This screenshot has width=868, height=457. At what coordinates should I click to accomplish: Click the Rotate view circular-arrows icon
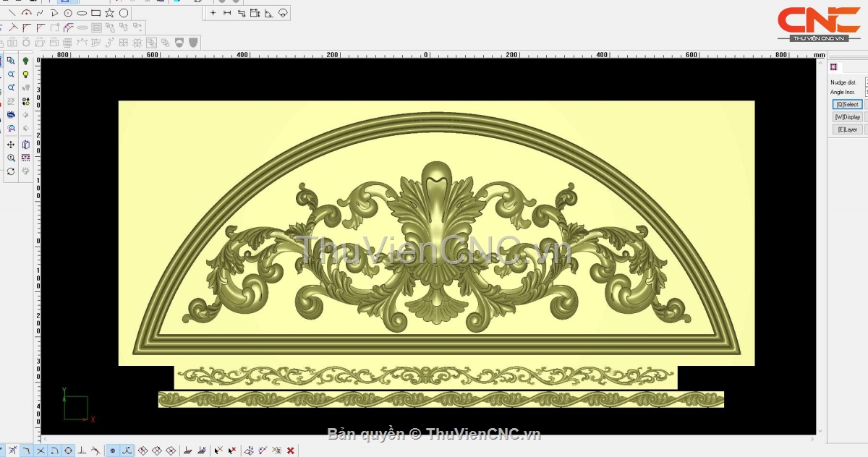point(11,171)
